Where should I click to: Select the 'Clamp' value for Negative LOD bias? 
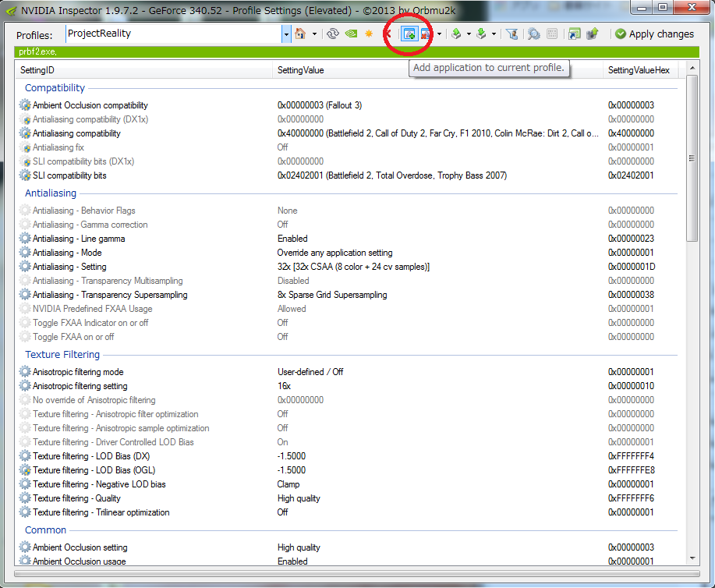click(x=288, y=484)
